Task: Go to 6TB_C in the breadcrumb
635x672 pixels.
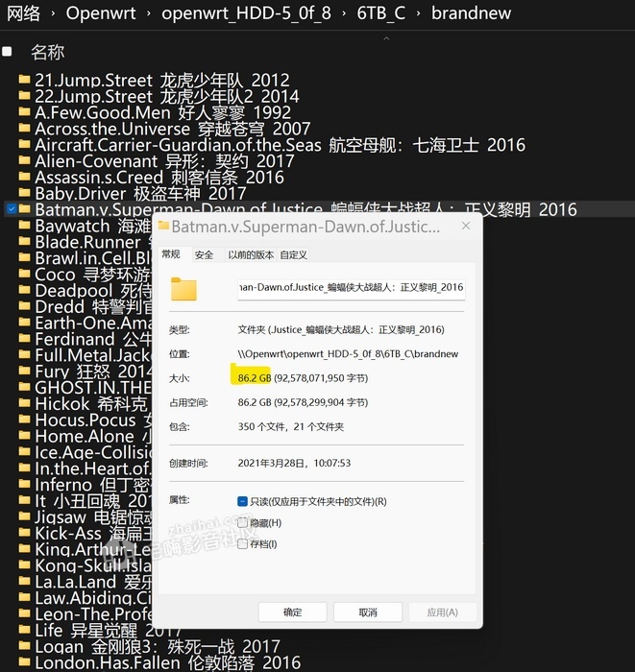Action: tap(380, 13)
